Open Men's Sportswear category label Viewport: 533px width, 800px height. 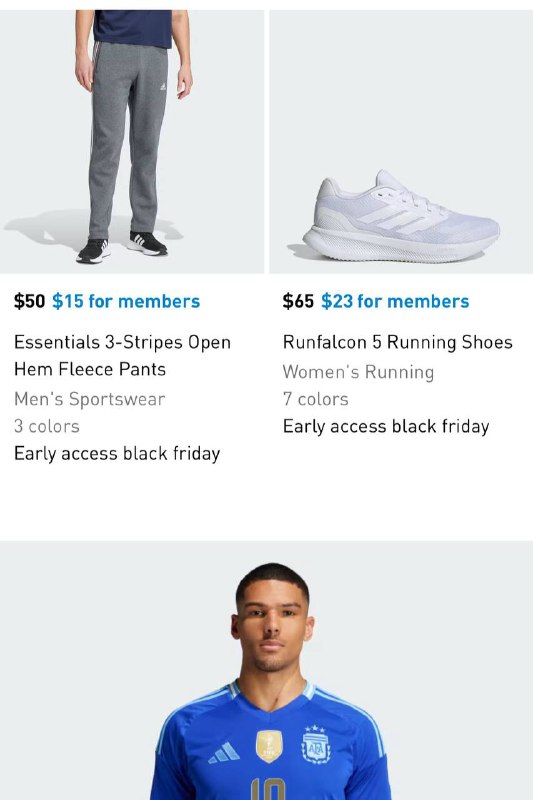tap(90, 399)
